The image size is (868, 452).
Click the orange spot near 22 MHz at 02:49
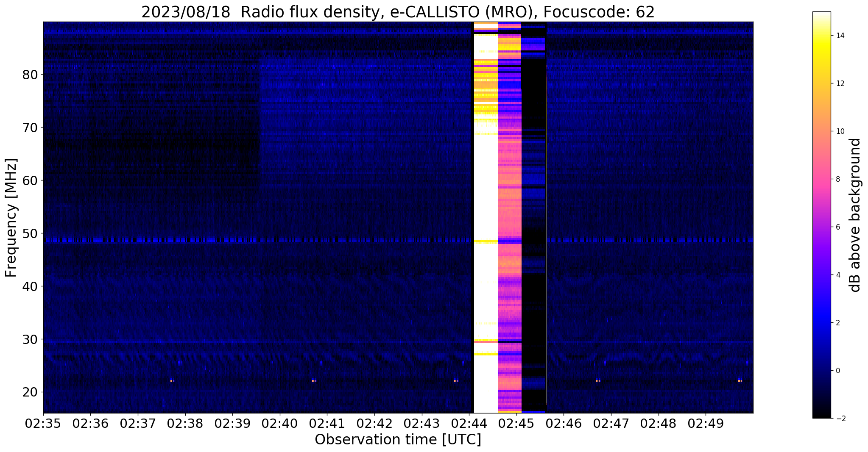pyautogui.click(x=740, y=381)
